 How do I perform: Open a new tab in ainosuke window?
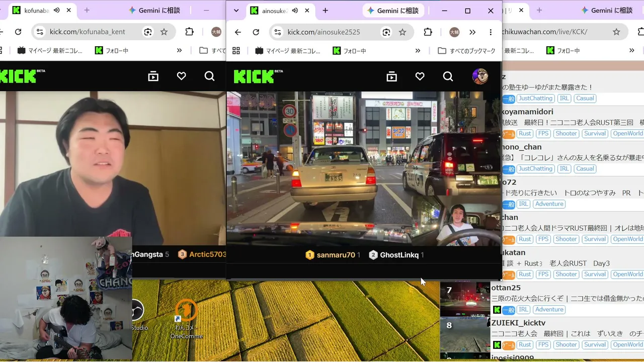(325, 11)
